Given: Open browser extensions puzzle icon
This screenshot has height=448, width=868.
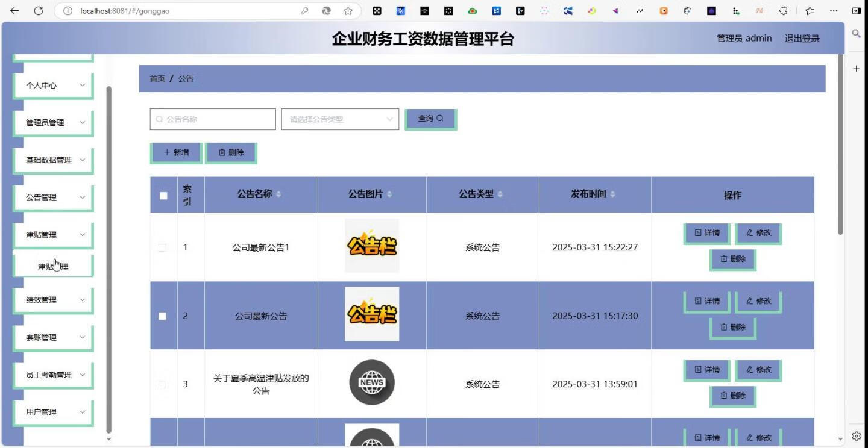Looking at the screenshot, I should 784,11.
